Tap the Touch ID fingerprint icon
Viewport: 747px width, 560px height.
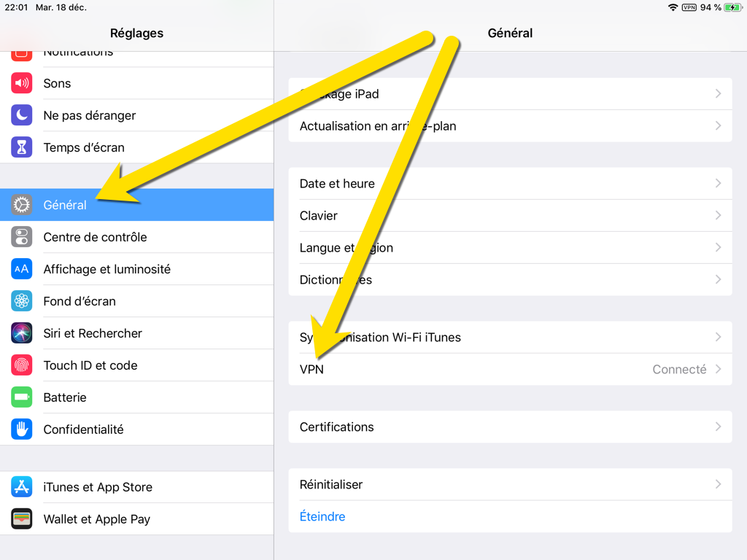(22, 365)
